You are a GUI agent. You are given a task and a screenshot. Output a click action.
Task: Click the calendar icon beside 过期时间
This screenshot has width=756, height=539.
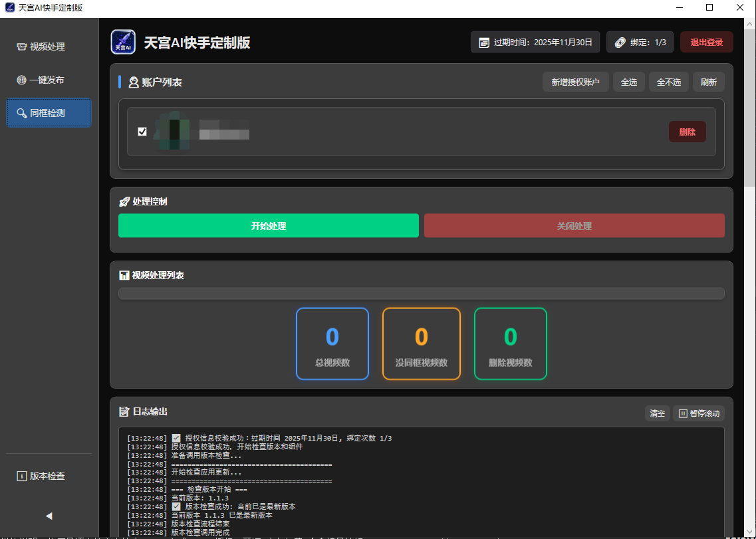[x=484, y=43]
